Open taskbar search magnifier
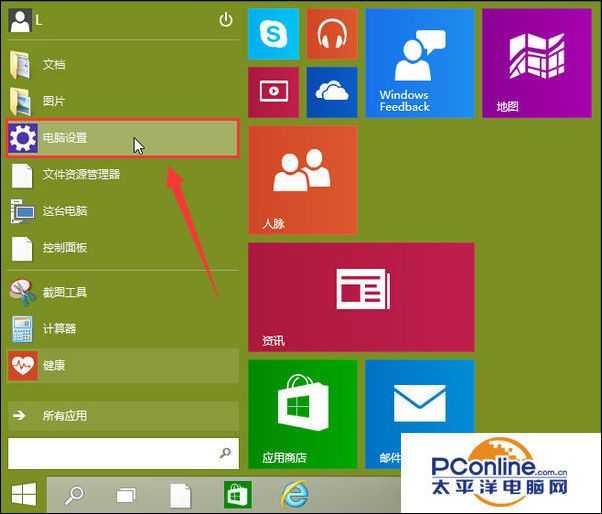 point(74,495)
